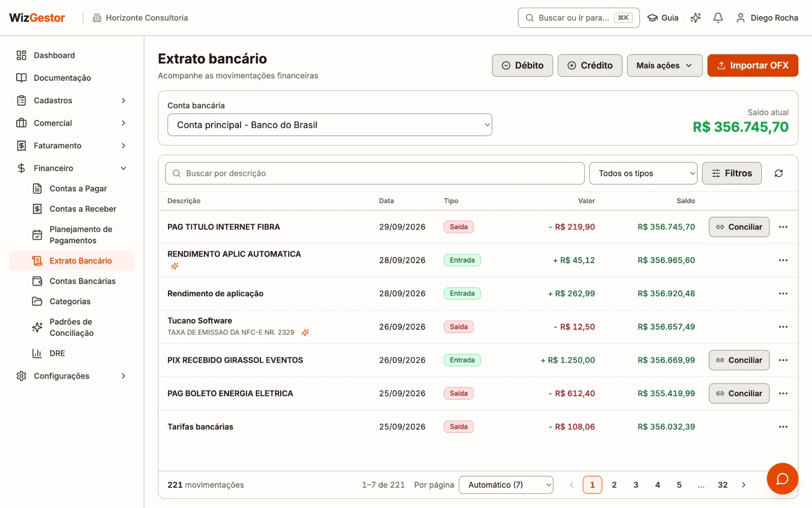Image resolution: width=812 pixels, height=508 pixels.
Task: Collapse the Financeiro sidebar section
Action: point(72,168)
